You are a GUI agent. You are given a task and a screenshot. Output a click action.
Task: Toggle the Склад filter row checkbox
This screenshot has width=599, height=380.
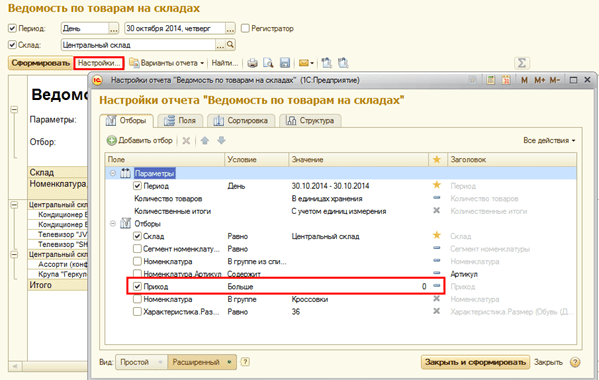137,236
